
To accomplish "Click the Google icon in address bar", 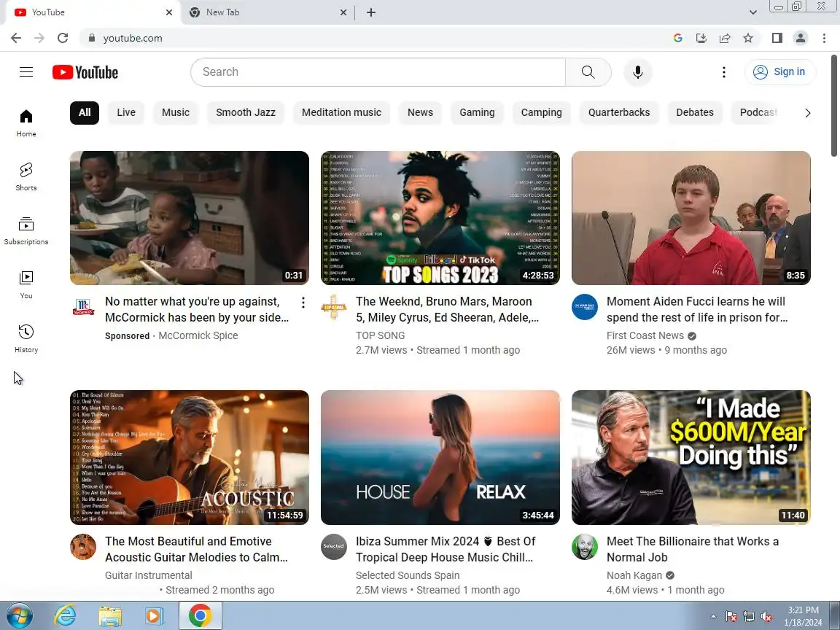I will pyautogui.click(x=677, y=38).
